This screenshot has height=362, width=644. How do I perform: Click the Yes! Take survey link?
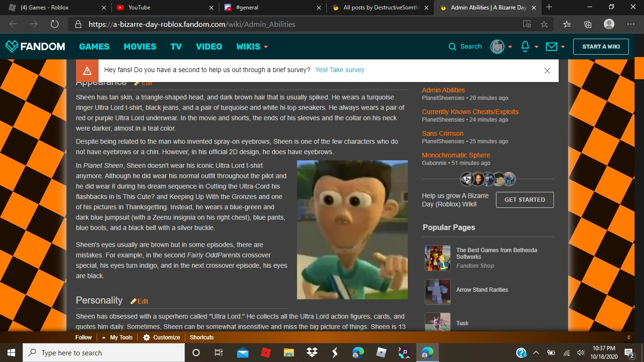pos(339,69)
